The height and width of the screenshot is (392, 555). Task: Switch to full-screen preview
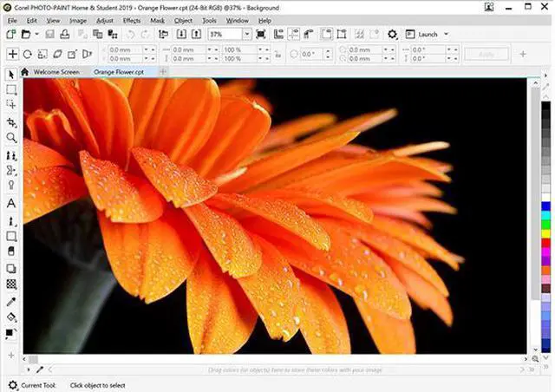click(x=261, y=35)
